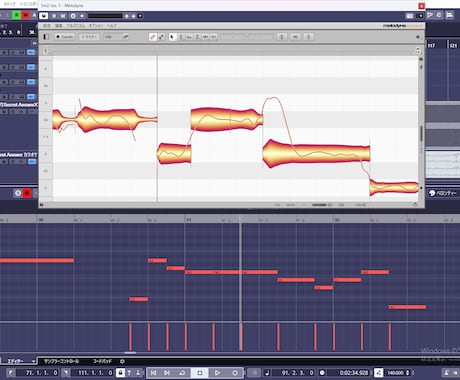Toggle Melodyne left info pane icon
The height and width of the screenshot is (380, 460).
tap(46, 37)
